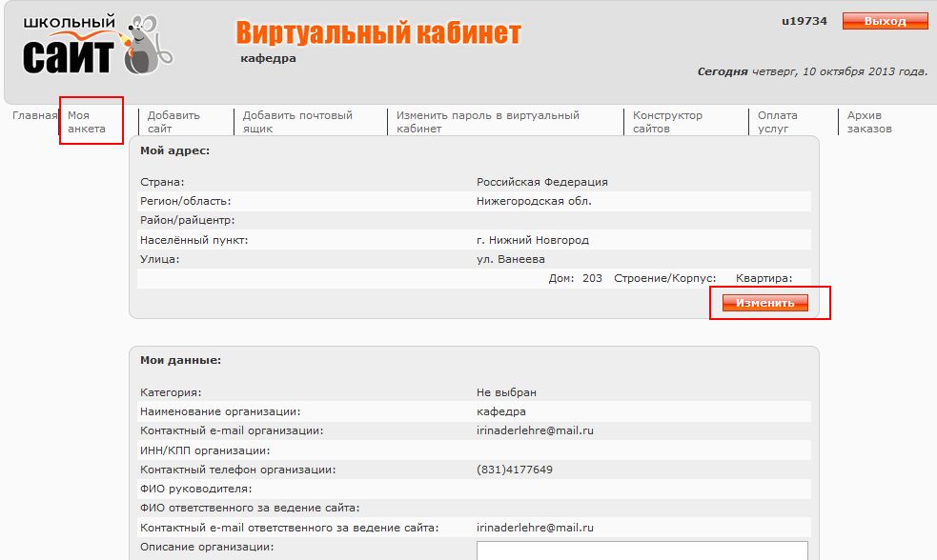This screenshot has width=937, height=560.
Task: Click today's date text in the header
Action: [x=812, y=71]
